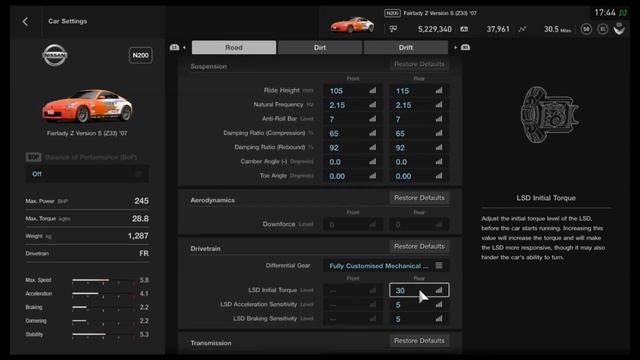Select the Fairlady Z car thumbnail
The image size is (640, 360).
click(x=87, y=106)
